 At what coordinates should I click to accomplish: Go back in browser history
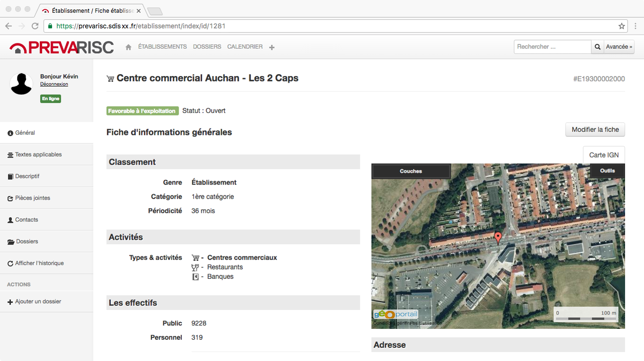point(9,26)
